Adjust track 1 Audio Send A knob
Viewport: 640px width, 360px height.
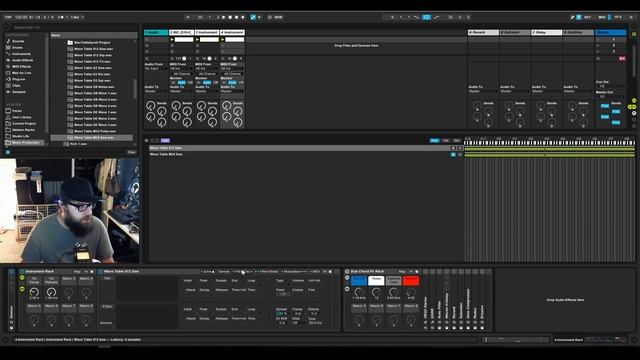tap(150, 106)
